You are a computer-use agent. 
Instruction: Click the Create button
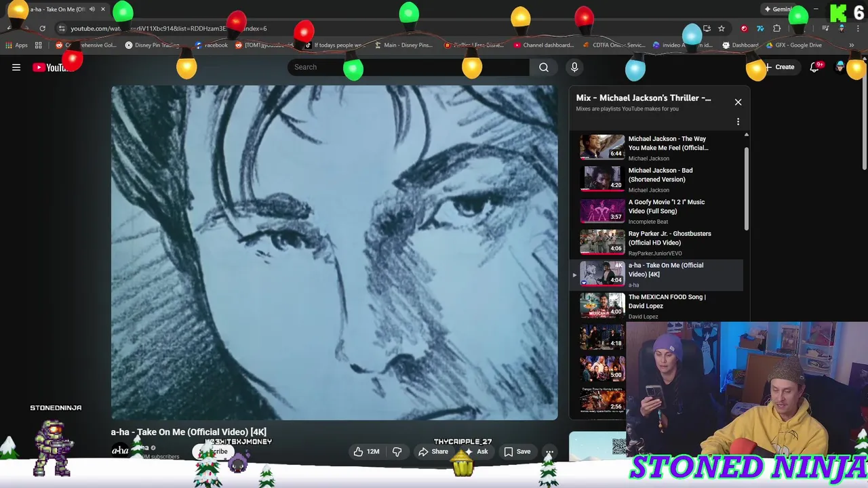point(779,67)
